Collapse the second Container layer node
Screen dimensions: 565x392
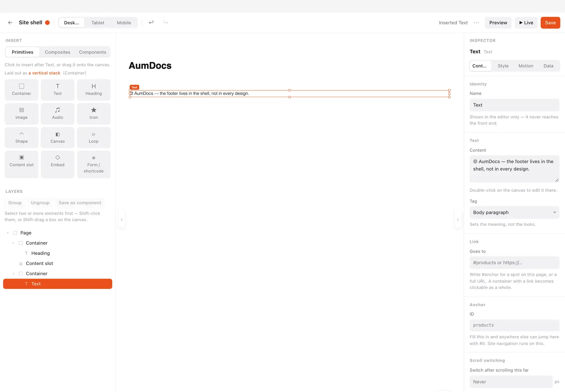[x=13, y=274]
